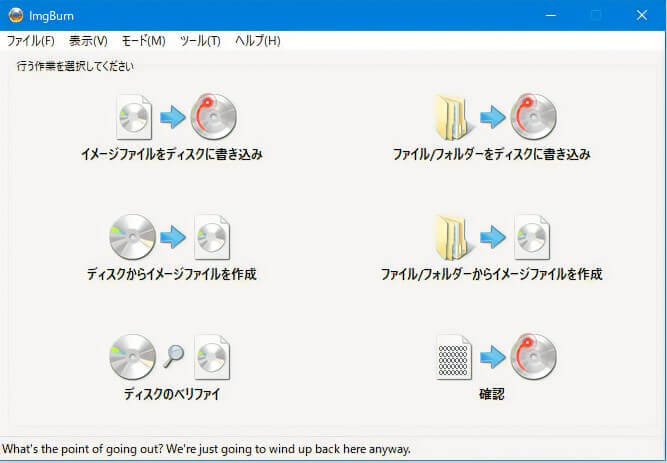Screen dimensions: 667x463
Task: Click the image-file-to-disc write icon
Action: (x=172, y=117)
